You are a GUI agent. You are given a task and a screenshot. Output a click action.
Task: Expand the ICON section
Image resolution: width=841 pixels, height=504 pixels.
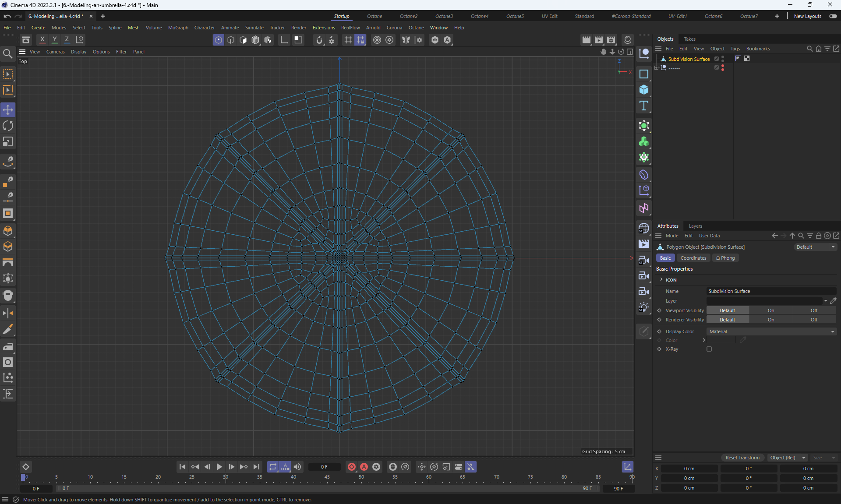click(x=661, y=280)
